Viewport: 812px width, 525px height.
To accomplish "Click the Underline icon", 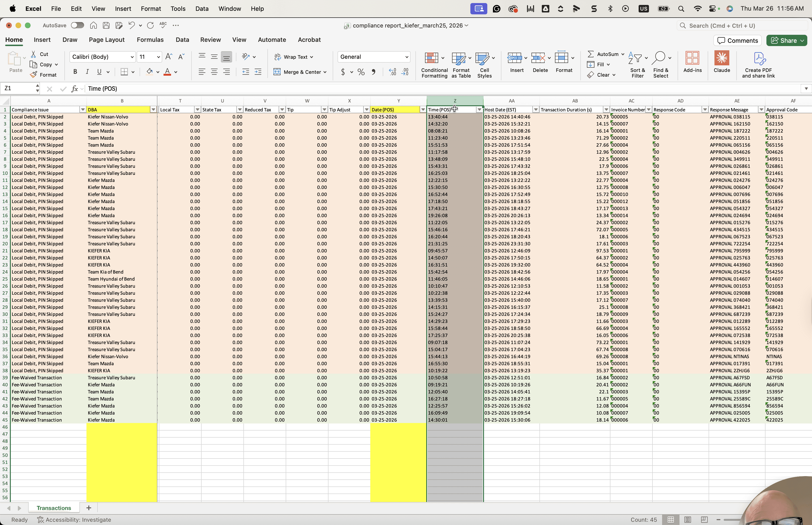I will (99, 72).
